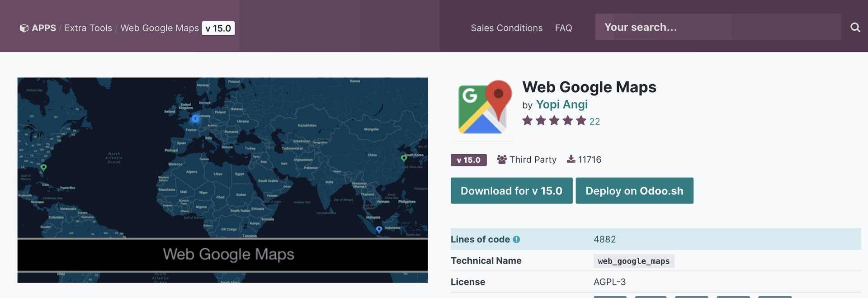Deploy on Odoo.sh
This screenshot has width=868, height=298.
click(634, 191)
